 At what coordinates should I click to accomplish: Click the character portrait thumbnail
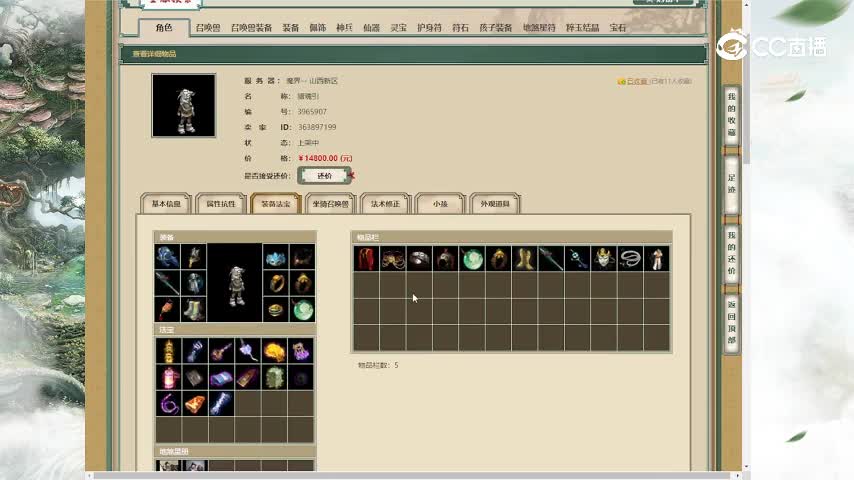coord(184,105)
